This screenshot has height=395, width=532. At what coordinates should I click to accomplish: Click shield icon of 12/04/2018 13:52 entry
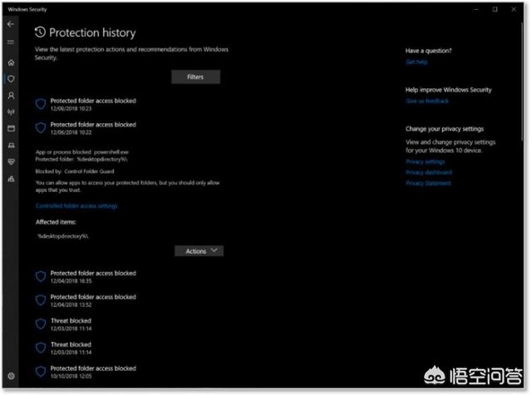click(41, 300)
